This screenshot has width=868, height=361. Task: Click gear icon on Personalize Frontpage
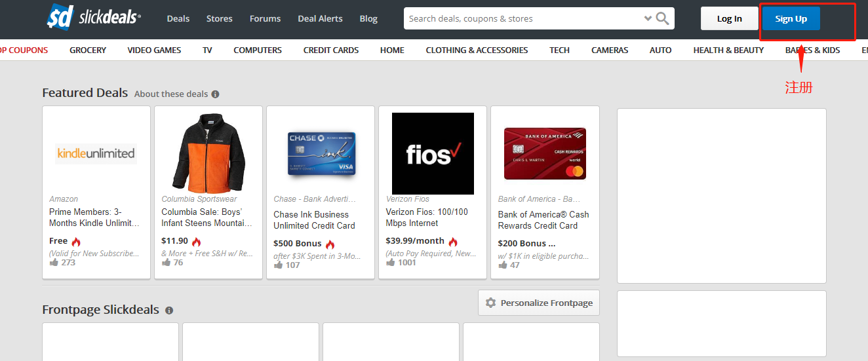(490, 303)
